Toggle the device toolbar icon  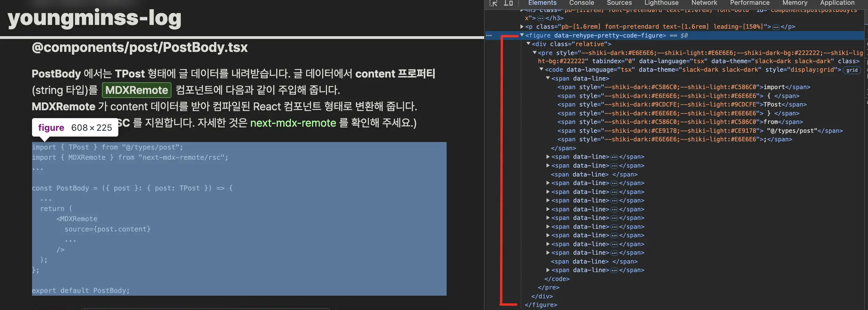pyautogui.click(x=508, y=3)
